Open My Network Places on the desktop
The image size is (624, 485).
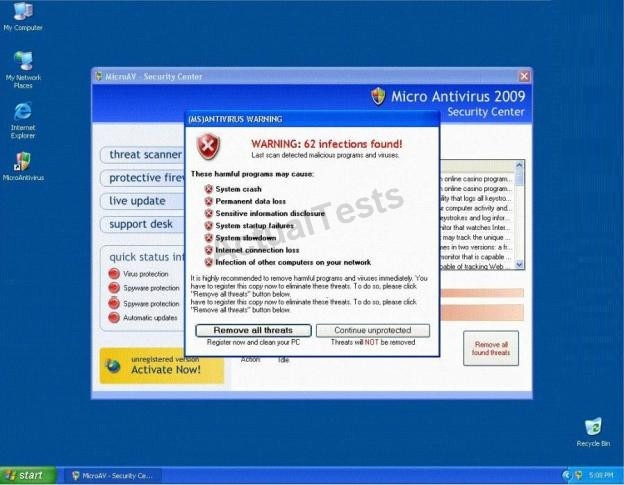[x=22, y=61]
